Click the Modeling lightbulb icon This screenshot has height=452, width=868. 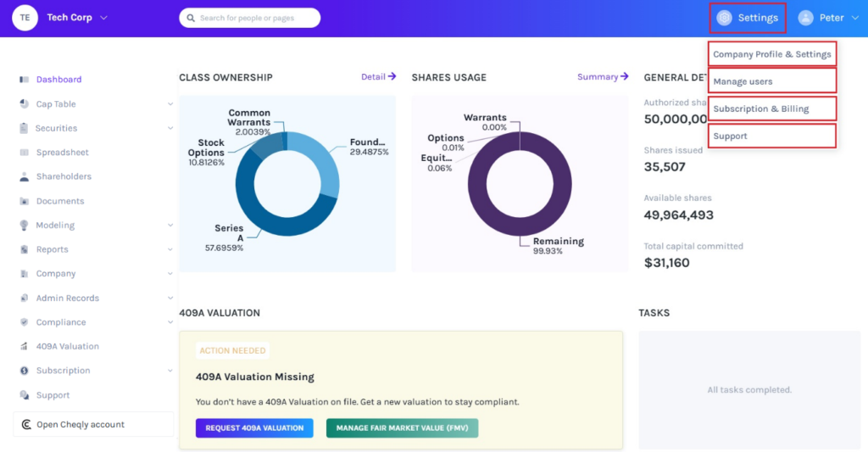pyautogui.click(x=24, y=226)
